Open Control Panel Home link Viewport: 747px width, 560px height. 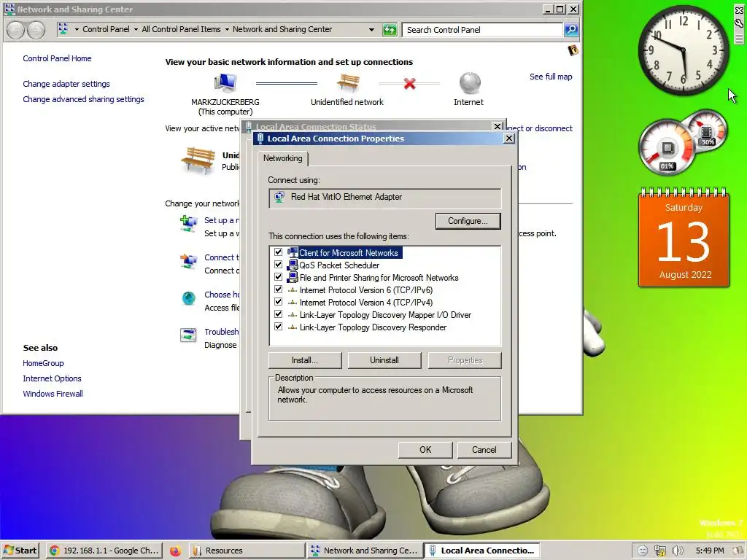57,58
